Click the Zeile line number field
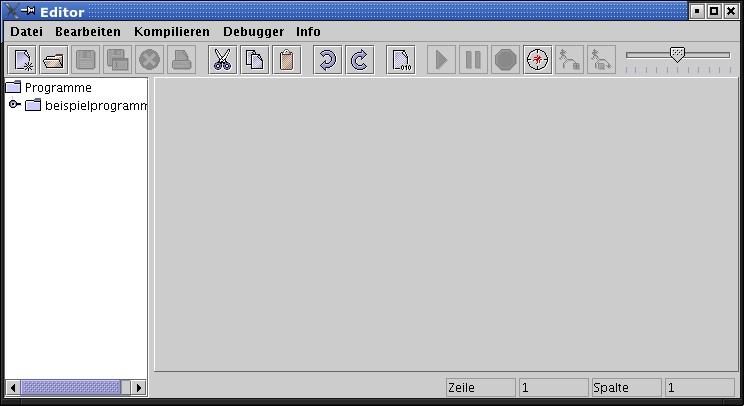This screenshot has height=406, width=744. tap(553, 387)
